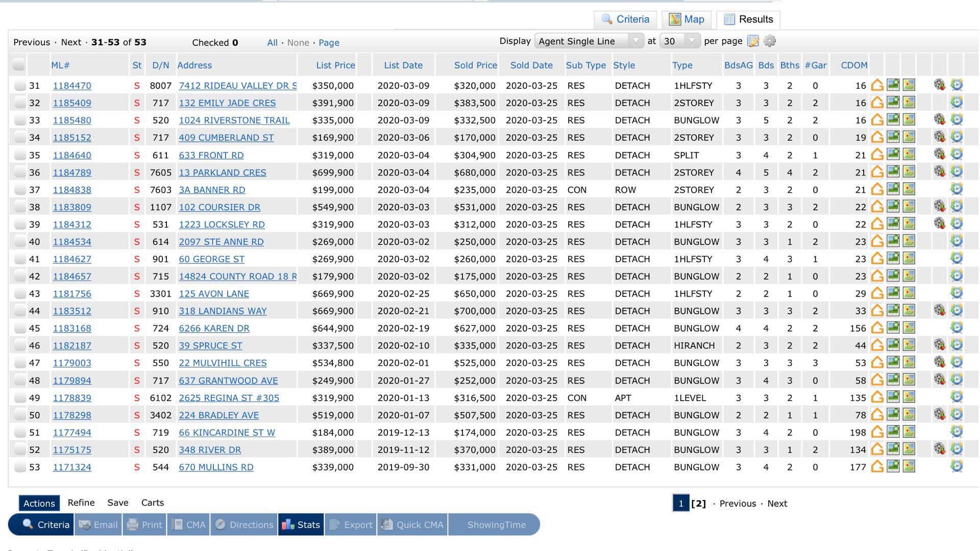The image size is (980, 551).
Task: Open the history clock icon for 633 Front Rd
Action: point(957,154)
